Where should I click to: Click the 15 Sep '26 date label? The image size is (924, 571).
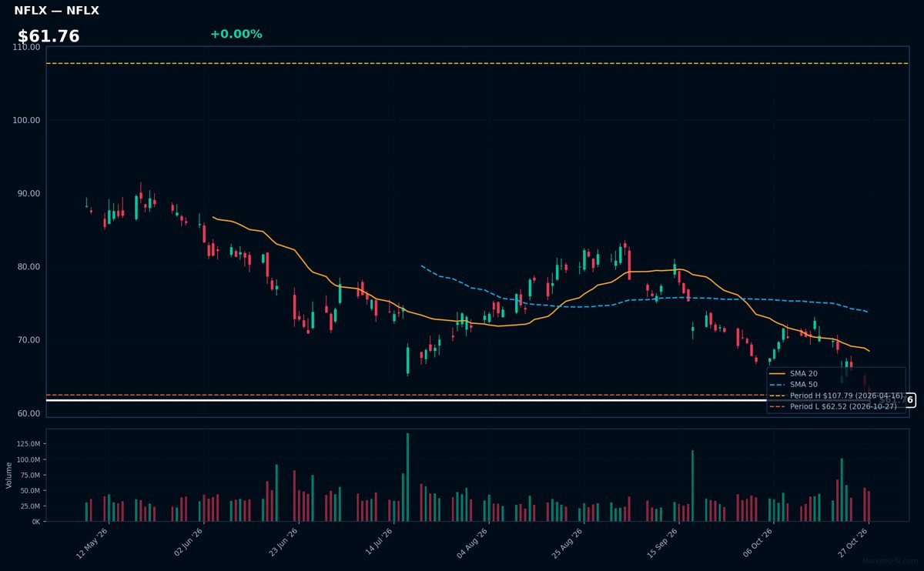pyautogui.click(x=663, y=543)
